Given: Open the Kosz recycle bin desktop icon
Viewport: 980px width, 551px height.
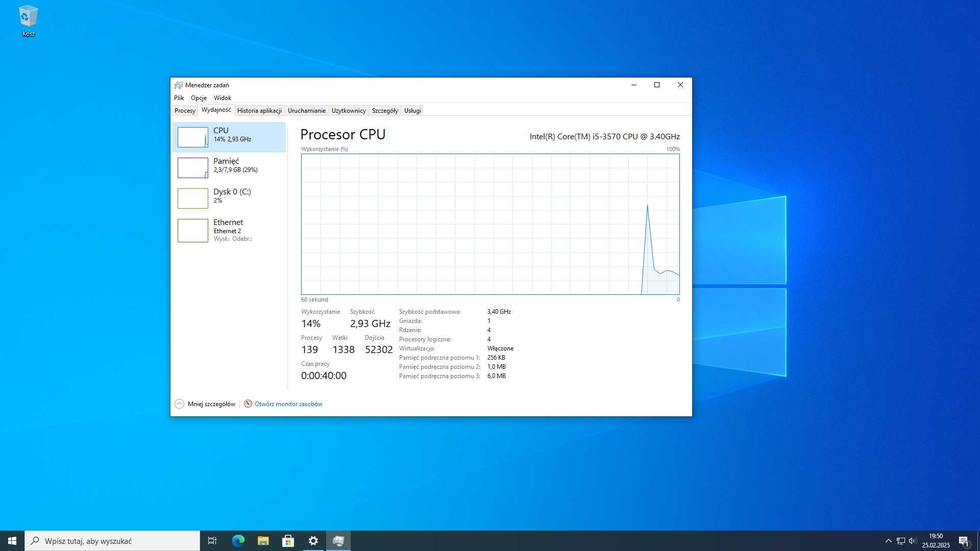Looking at the screenshot, I should point(28,21).
